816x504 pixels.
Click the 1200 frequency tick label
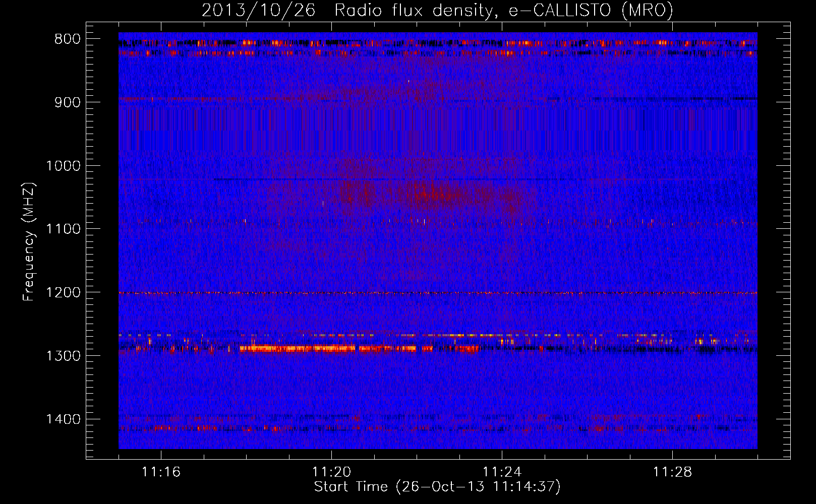63,292
